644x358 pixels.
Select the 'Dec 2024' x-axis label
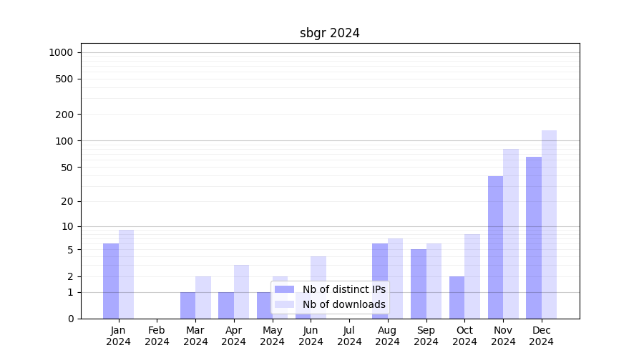pyautogui.click(x=542, y=336)
